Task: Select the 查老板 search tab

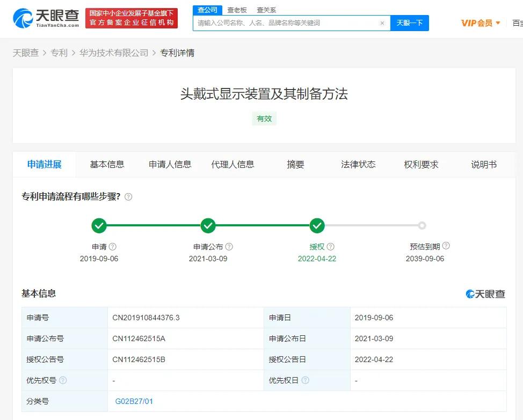Action: (237, 10)
